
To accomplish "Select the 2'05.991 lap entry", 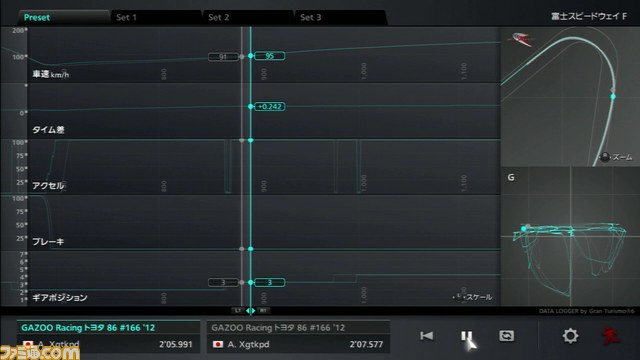I will coord(108,337).
